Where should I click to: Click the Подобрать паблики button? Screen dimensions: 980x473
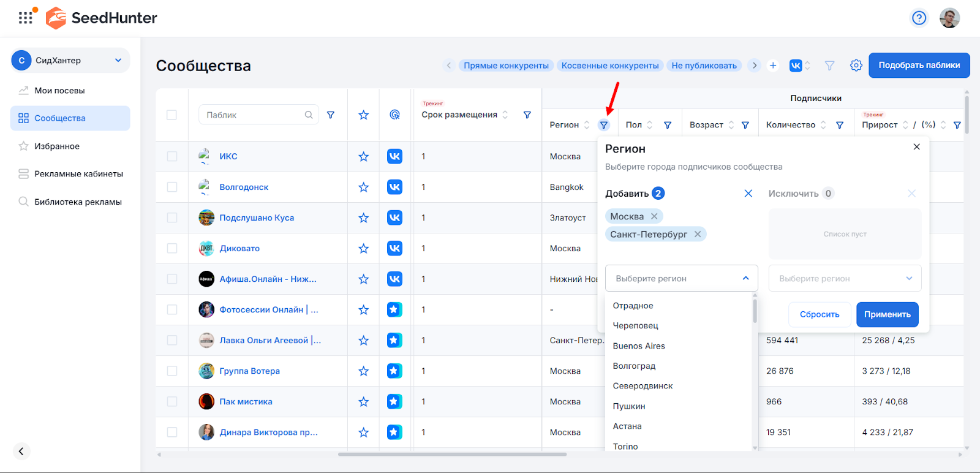pyautogui.click(x=919, y=66)
